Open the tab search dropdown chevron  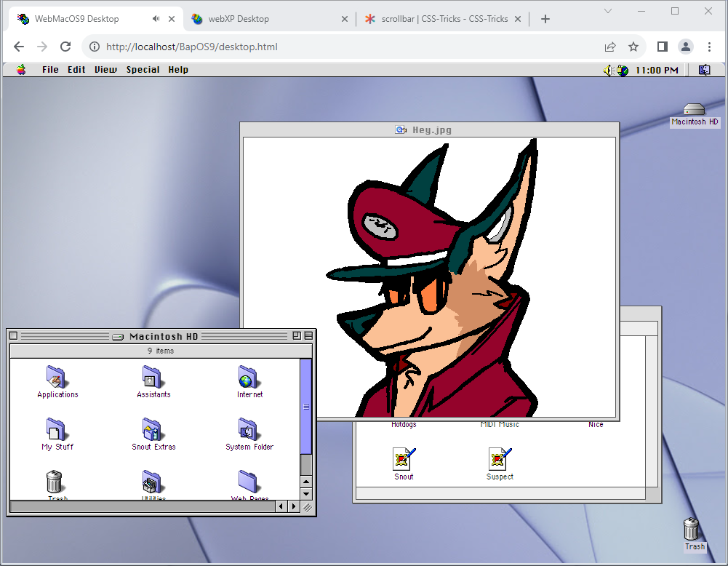(608, 11)
